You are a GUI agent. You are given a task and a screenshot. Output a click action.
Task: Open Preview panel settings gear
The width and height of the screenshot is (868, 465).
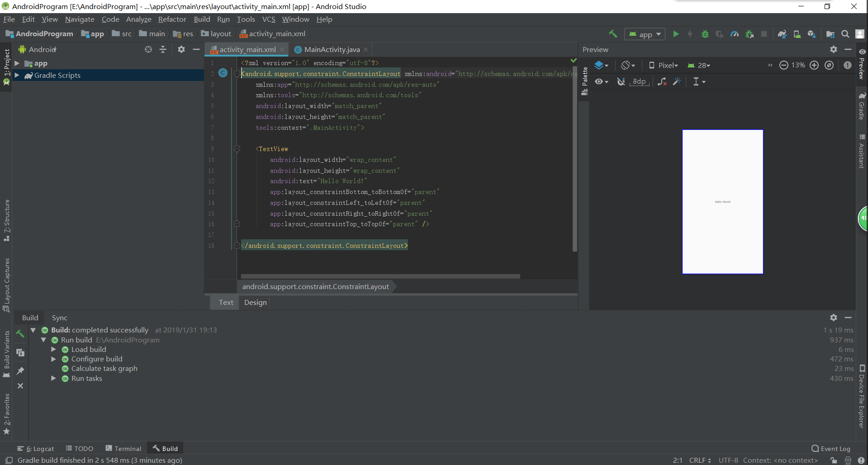coord(834,49)
